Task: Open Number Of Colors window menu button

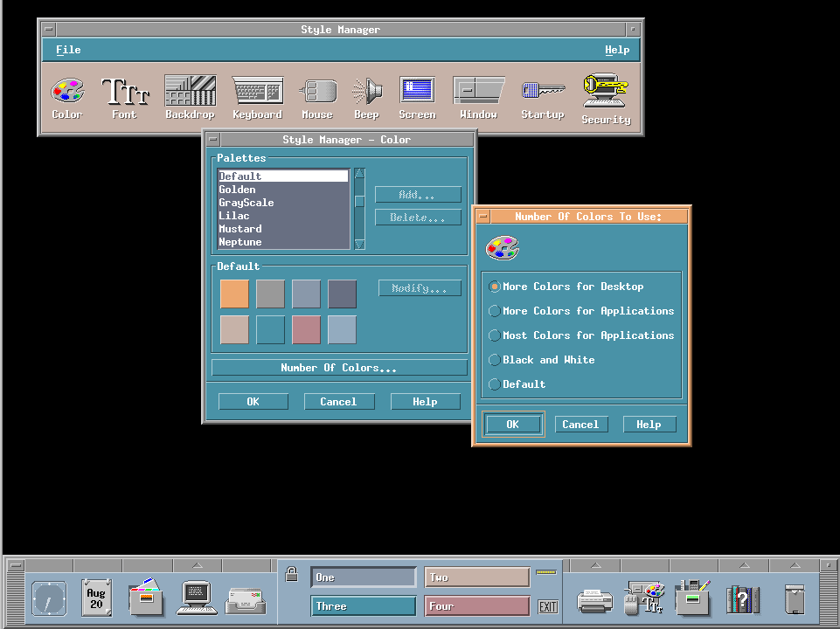Action: pyautogui.click(x=483, y=217)
